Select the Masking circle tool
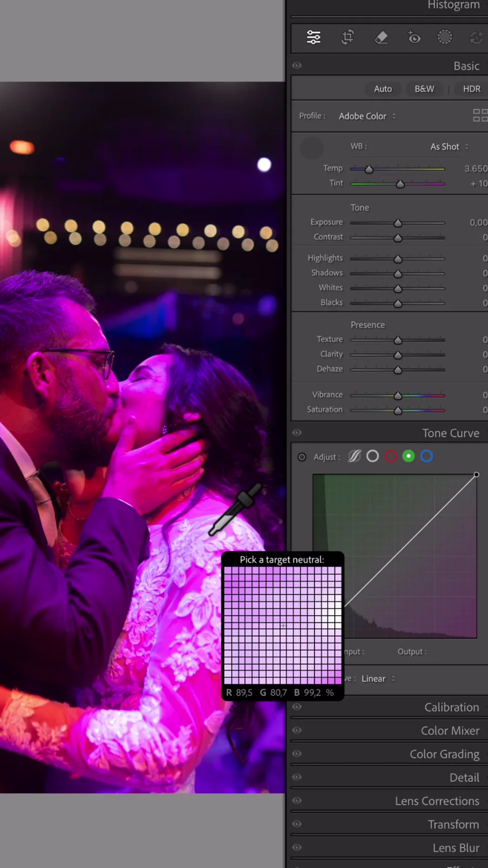Viewport: 488px width, 868px height. coord(445,37)
